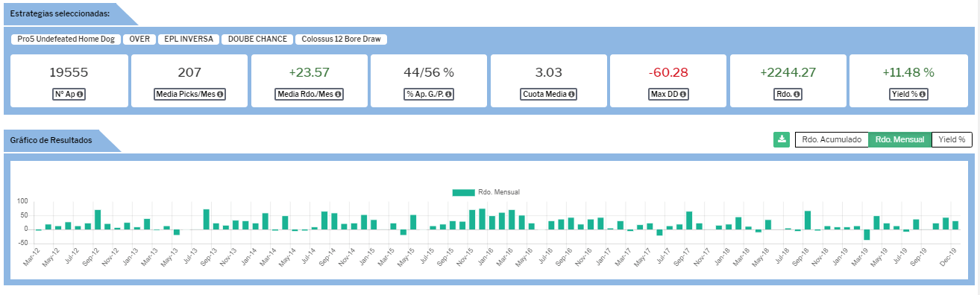Viewport: 980px width, 295px height.
Task: Click the Colossus 12 Bore Draw tag
Action: (341, 39)
